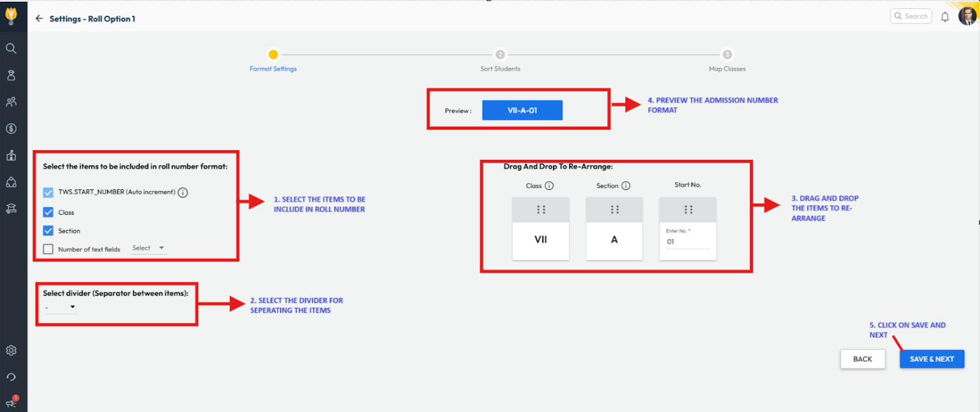The width and height of the screenshot is (980, 412).
Task: Open the user profile avatar
Action: pos(967,17)
